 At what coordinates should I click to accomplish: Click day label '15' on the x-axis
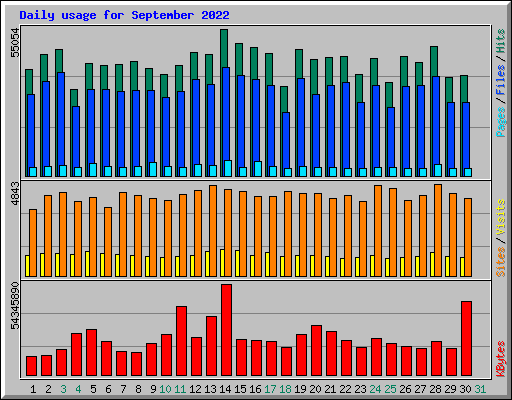coord(240,389)
